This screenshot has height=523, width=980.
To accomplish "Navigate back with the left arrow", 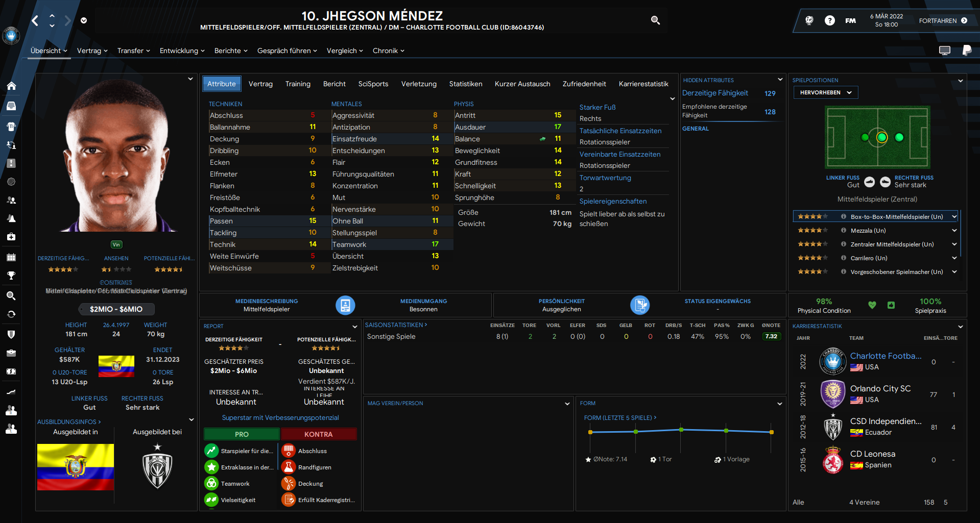I will coord(35,20).
